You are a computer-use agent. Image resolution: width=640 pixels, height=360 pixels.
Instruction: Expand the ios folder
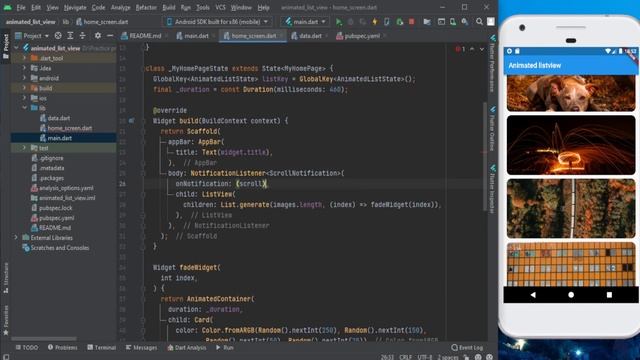tap(24, 98)
